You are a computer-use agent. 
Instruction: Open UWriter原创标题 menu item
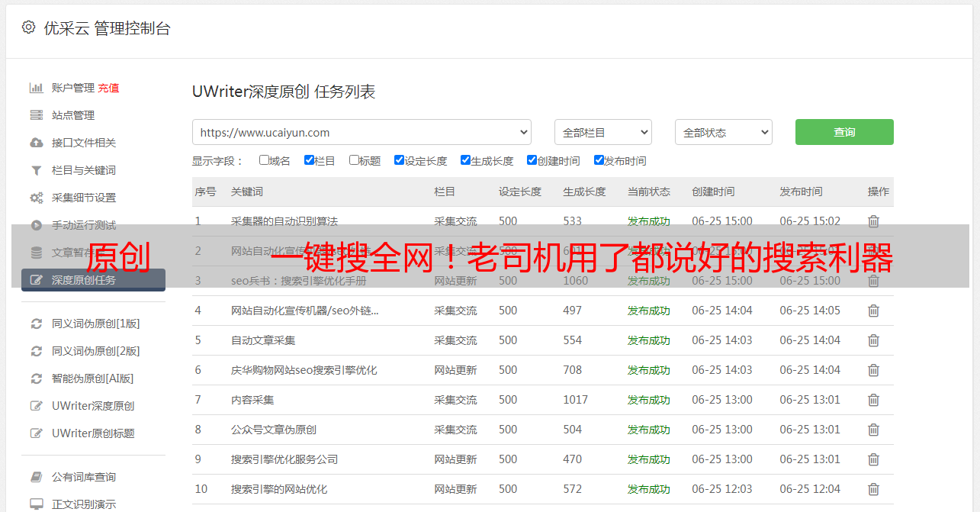coord(93,433)
